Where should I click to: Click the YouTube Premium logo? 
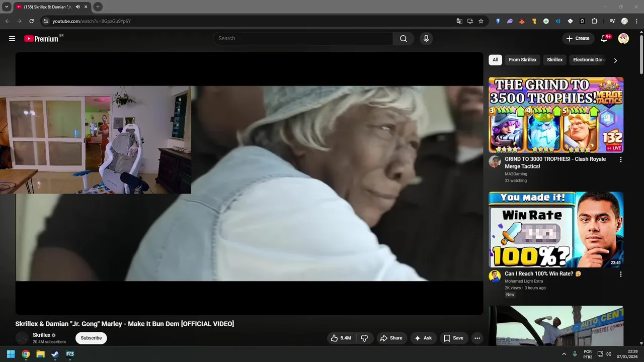(x=42, y=39)
